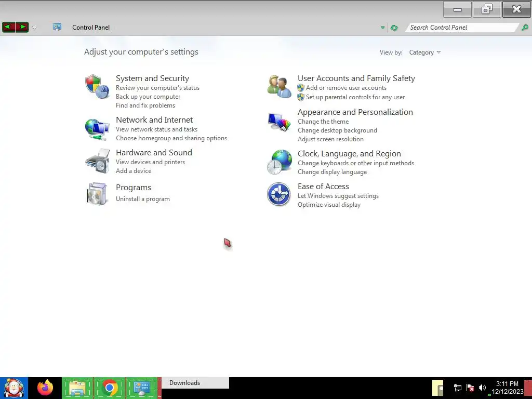Go back with the left arrow button
This screenshot has height=399, width=532.
(x=9, y=27)
